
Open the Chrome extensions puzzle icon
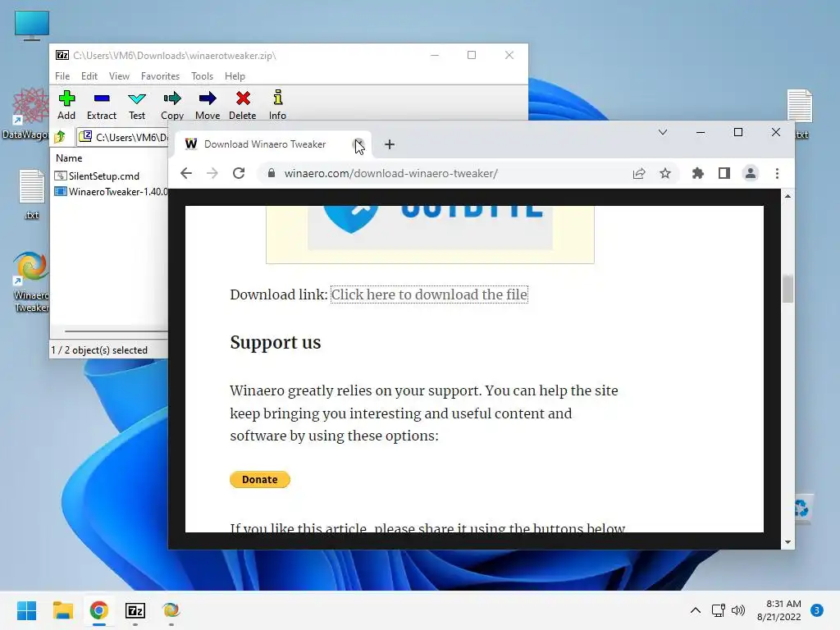click(697, 173)
